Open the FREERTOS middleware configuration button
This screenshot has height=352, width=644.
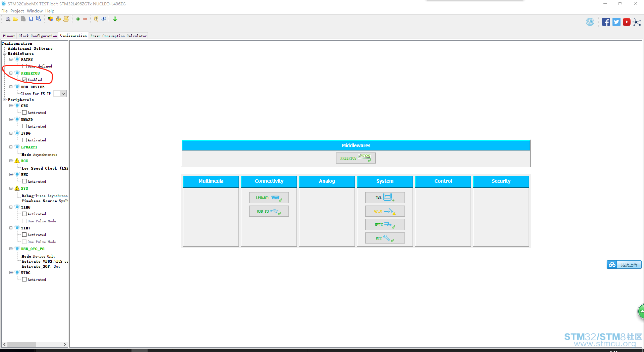coord(356,158)
